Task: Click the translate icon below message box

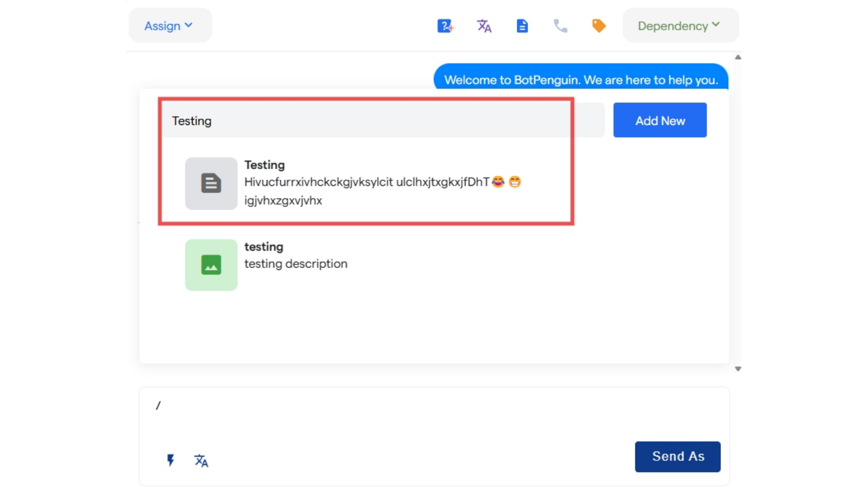Action: [201, 461]
